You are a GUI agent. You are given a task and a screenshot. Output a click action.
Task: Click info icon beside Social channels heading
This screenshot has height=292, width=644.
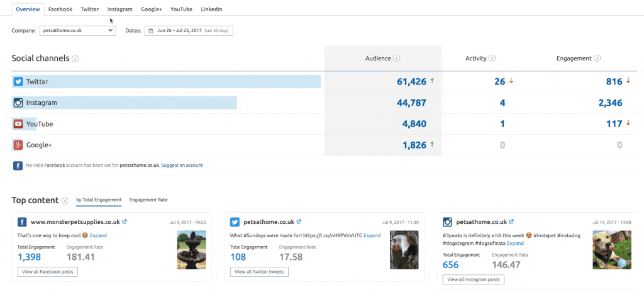[x=75, y=59]
